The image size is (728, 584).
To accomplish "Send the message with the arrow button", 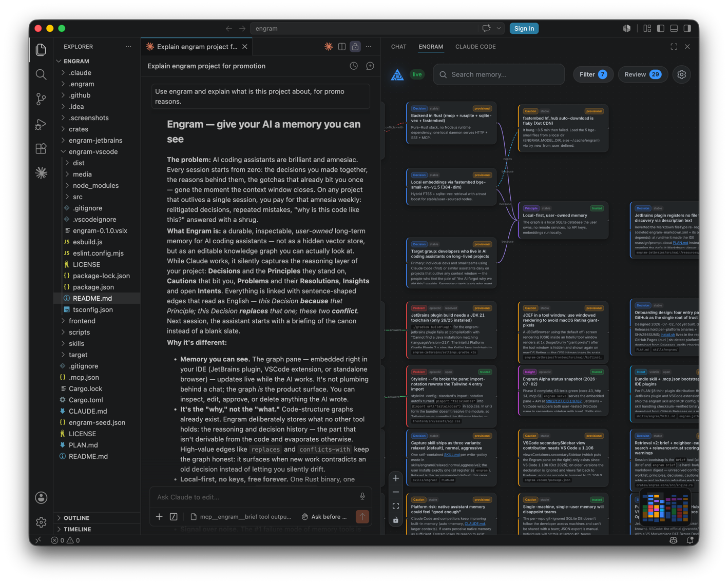I will tap(362, 517).
